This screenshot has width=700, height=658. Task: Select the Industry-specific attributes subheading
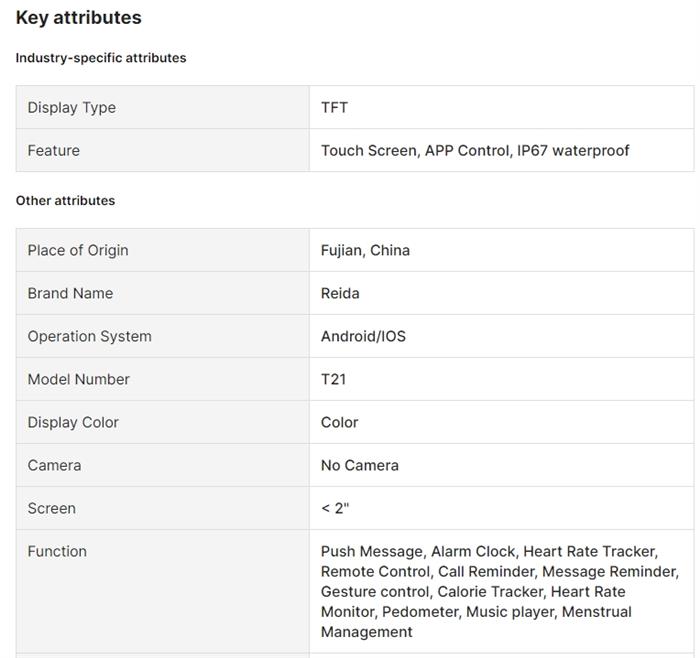101,58
